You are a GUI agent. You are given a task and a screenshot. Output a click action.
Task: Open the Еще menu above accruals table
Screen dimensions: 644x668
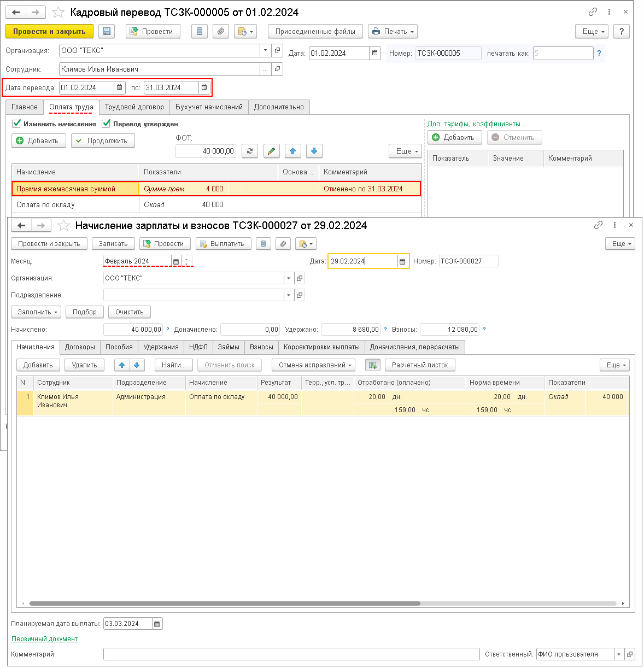406,151
